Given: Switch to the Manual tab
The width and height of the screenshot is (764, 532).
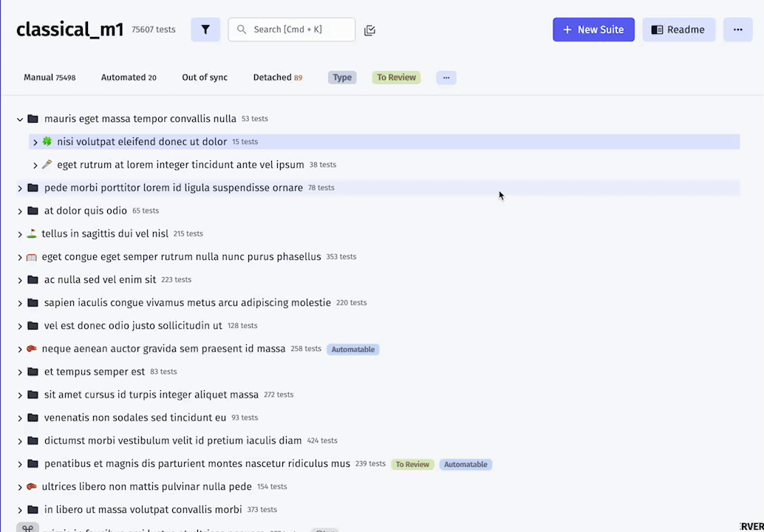Looking at the screenshot, I should click(50, 78).
